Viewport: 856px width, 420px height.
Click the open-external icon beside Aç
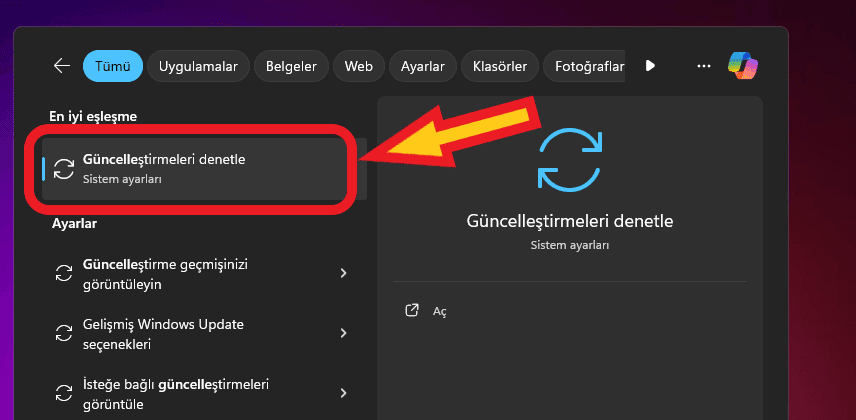[411, 311]
